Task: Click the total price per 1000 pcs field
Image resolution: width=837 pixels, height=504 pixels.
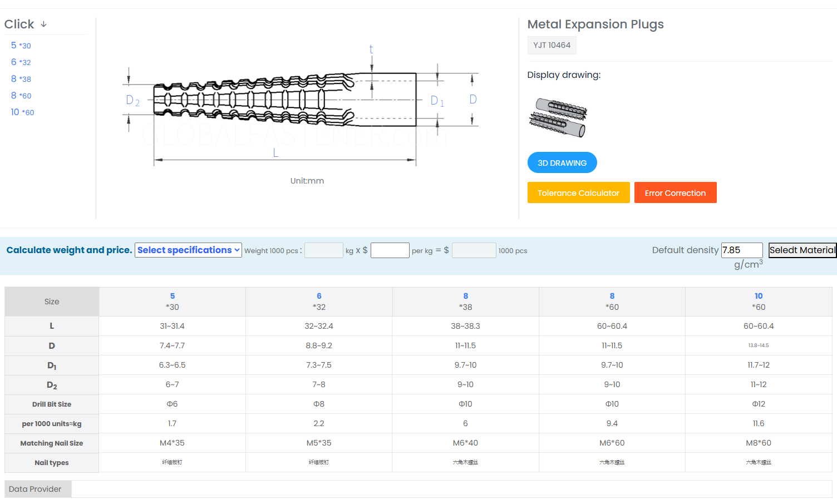Action: 474,250
